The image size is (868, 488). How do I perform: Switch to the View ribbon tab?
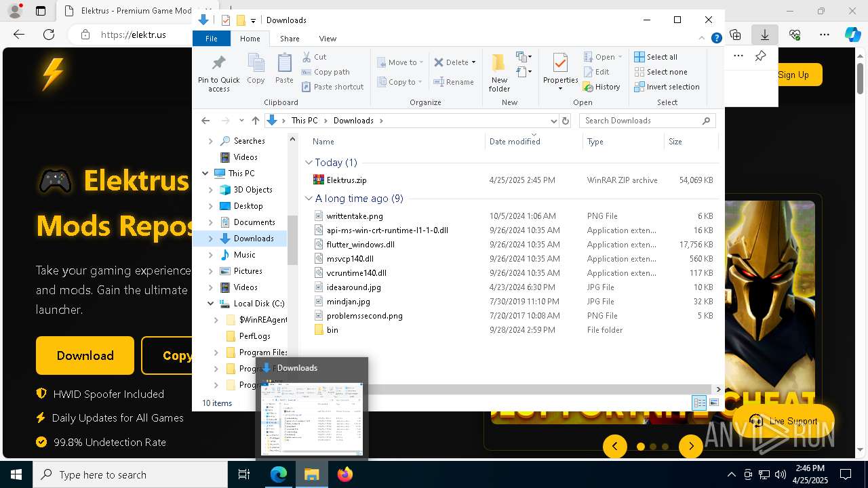coord(328,39)
